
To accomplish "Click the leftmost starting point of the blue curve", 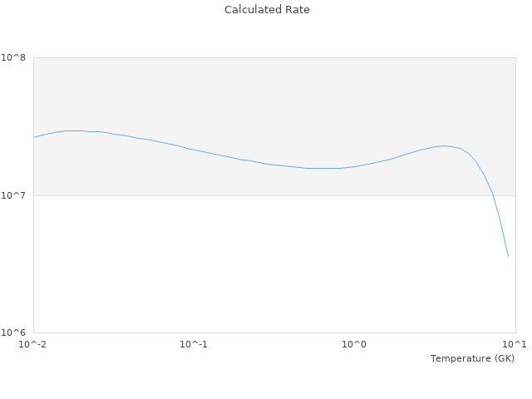I will point(34,137).
